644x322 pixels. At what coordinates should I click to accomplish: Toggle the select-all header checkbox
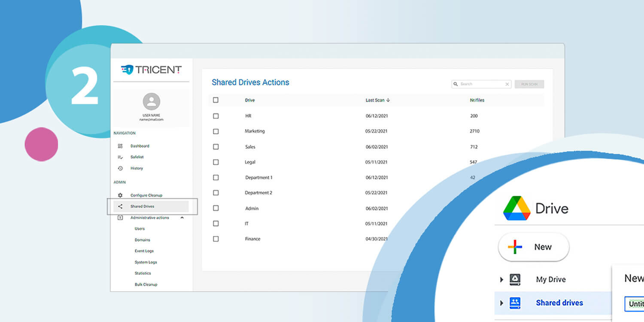tap(216, 100)
